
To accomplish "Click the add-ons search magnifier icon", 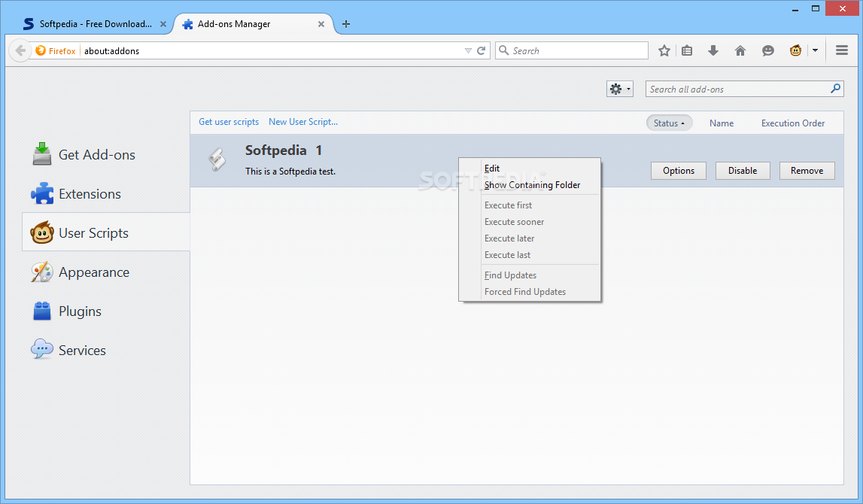I will [x=835, y=89].
